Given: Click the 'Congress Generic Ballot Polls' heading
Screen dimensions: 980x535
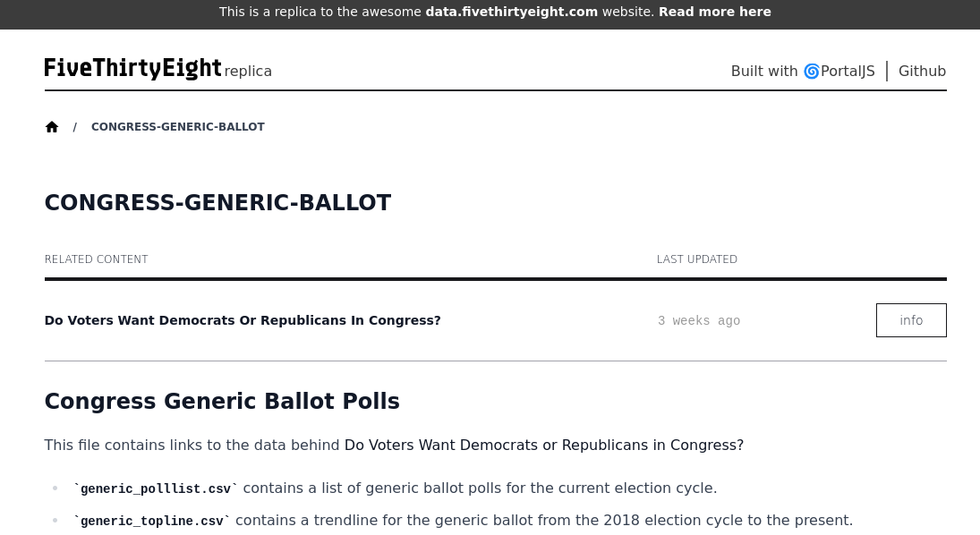Looking at the screenshot, I should point(222,401).
